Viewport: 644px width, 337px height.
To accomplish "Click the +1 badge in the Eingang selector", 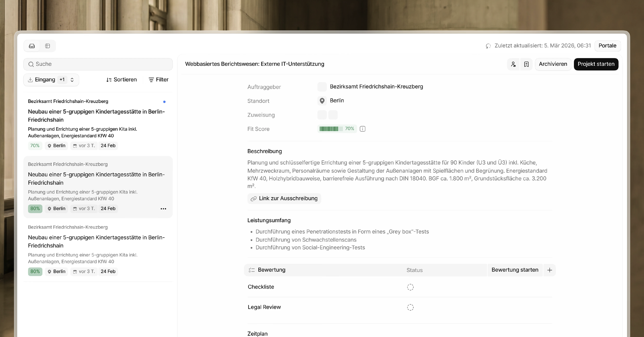I will 62,80.
